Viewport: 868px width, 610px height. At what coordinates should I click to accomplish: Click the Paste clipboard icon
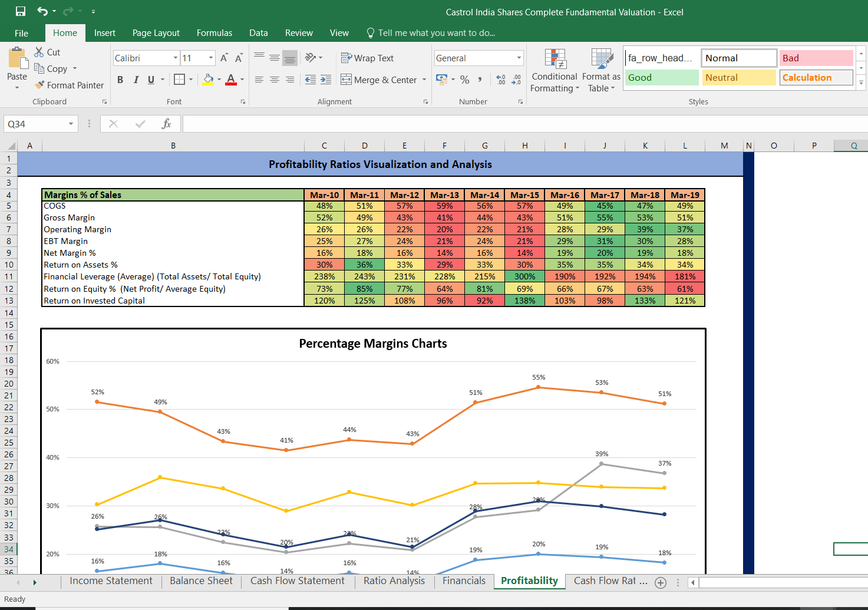18,58
